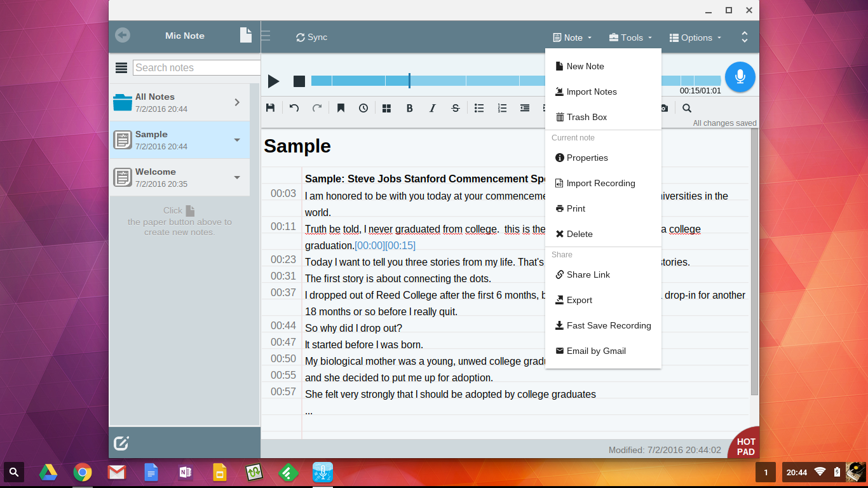Open search in note with magnifier icon
Image resolution: width=868 pixels, height=488 pixels.
[687, 108]
